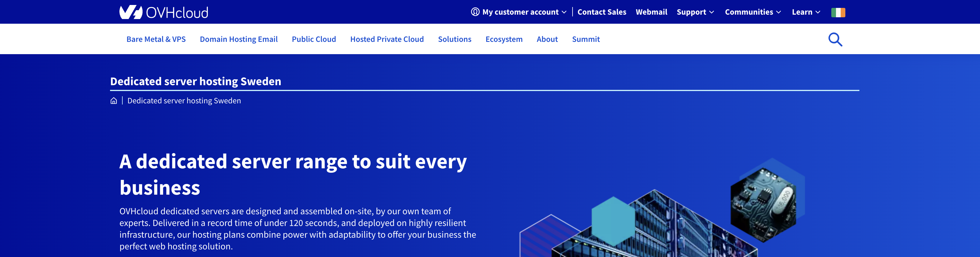Click the circuit board hexagon image
The image size is (980, 257).
(763, 205)
